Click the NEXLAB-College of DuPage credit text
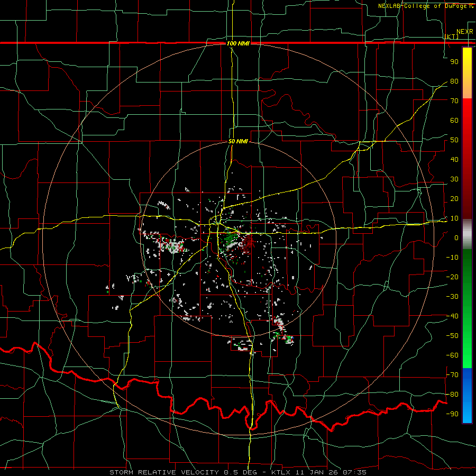 425,6
